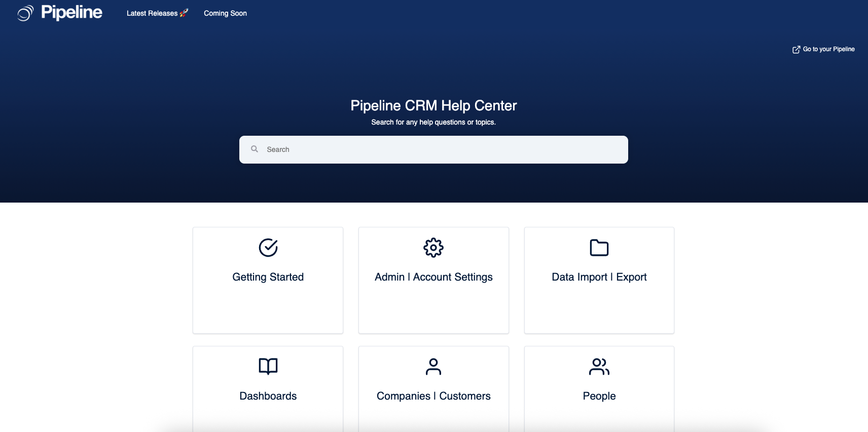Screen dimensions: 868x432
Task: Open the Coming Soon page
Action: 225,13
